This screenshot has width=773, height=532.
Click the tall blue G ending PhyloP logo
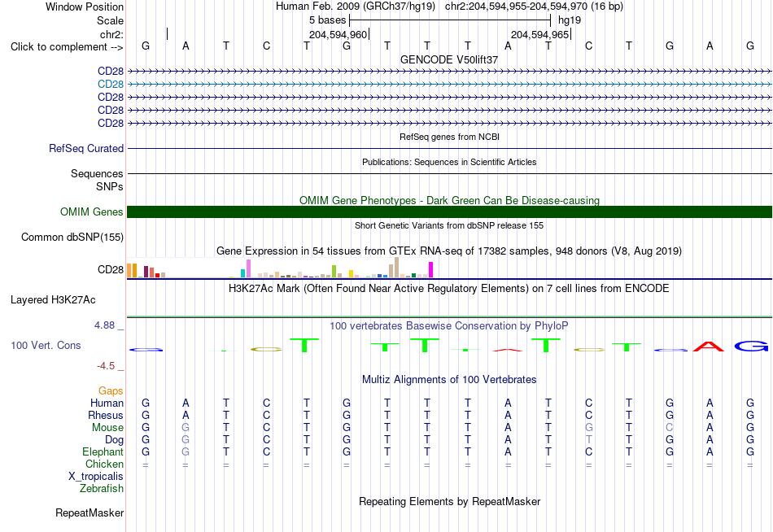(751, 346)
